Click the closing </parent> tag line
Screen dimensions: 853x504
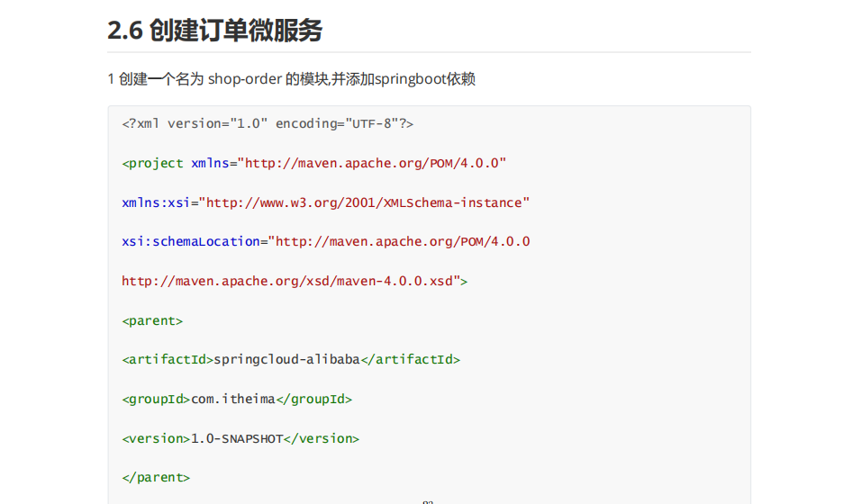[x=156, y=477]
